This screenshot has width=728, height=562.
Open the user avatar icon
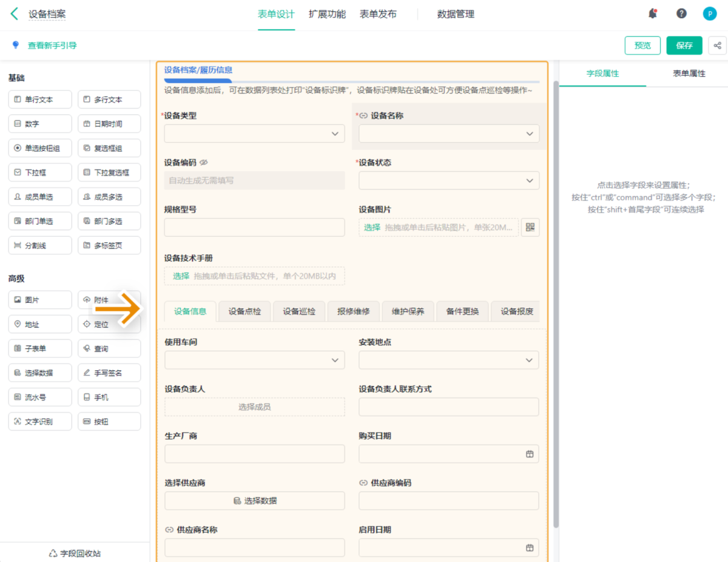tap(709, 13)
